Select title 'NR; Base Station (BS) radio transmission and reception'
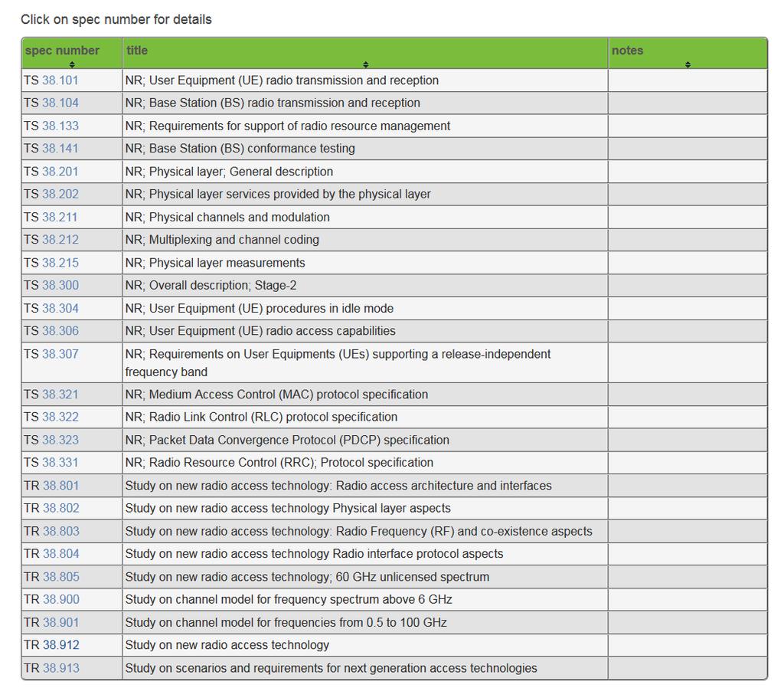 tap(273, 103)
